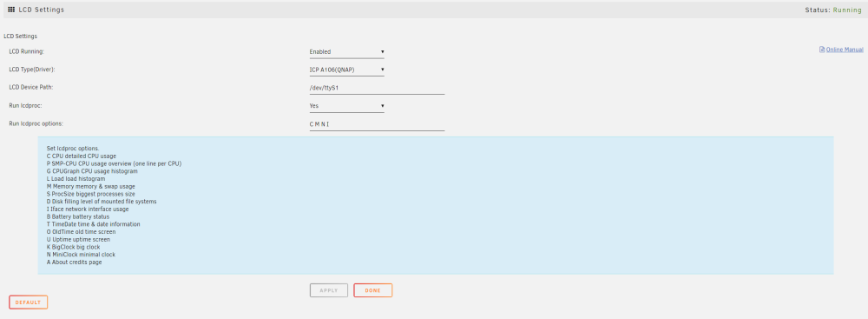The height and width of the screenshot is (319, 868).
Task: Click 'A About credits page' line
Action: (x=74, y=262)
